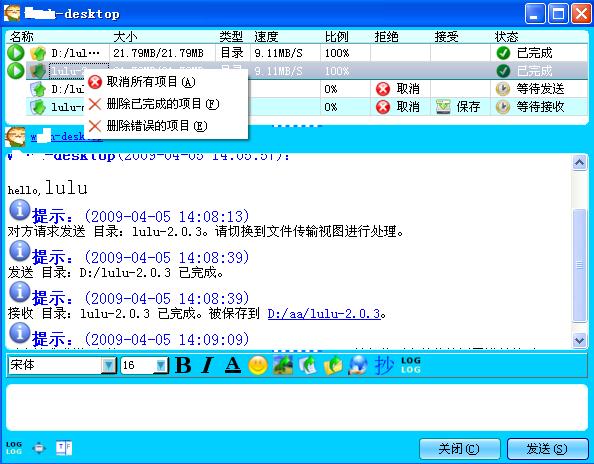The width and height of the screenshot is (594, 464).
Task: Click the send folder icon in toolbar
Action: click(333, 365)
